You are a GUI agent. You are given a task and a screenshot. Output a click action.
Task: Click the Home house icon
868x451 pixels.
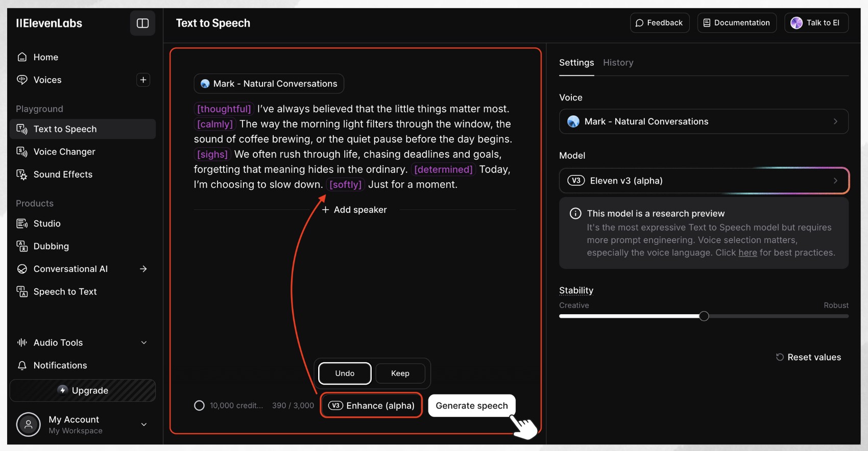[x=22, y=57]
